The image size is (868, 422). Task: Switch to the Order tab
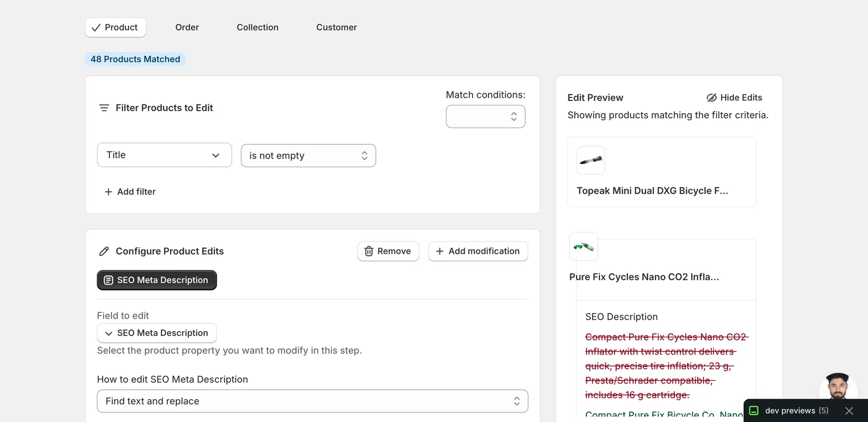coord(187,28)
